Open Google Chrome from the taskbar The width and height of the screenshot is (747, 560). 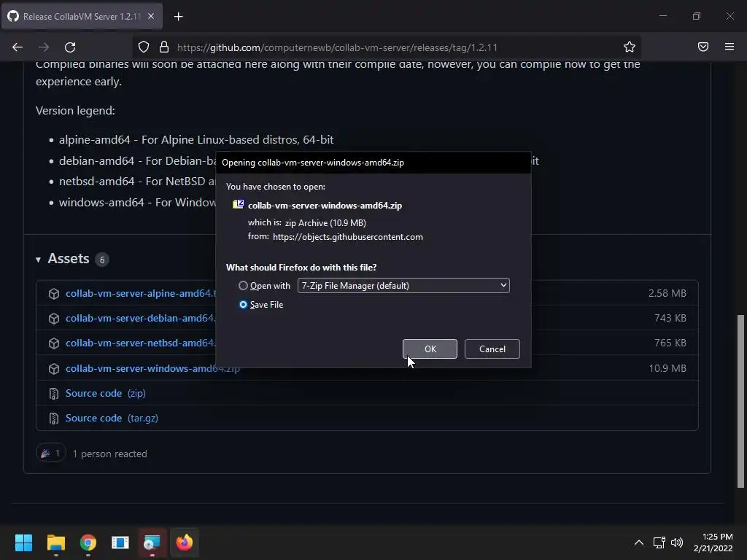click(88, 542)
